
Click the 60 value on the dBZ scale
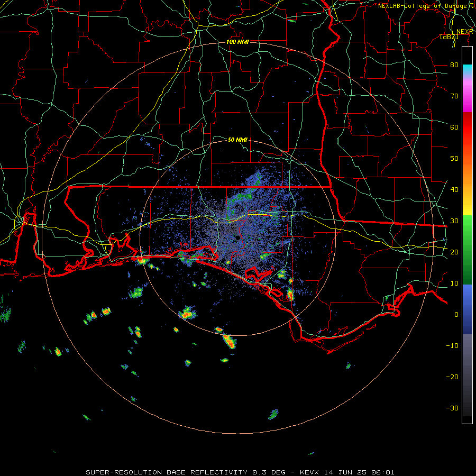coord(454,127)
